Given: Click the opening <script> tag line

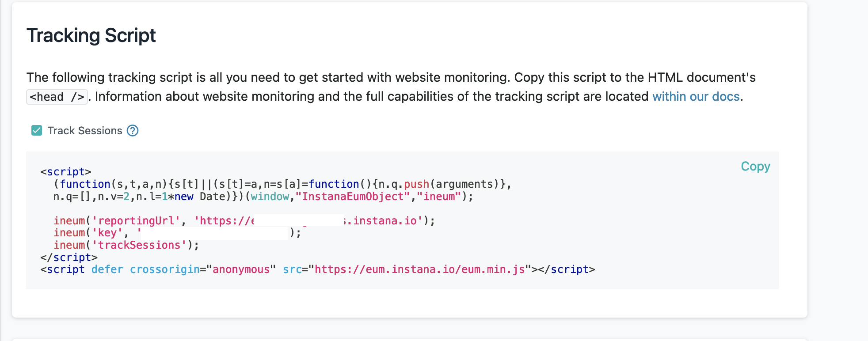Looking at the screenshot, I should pos(66,172).
